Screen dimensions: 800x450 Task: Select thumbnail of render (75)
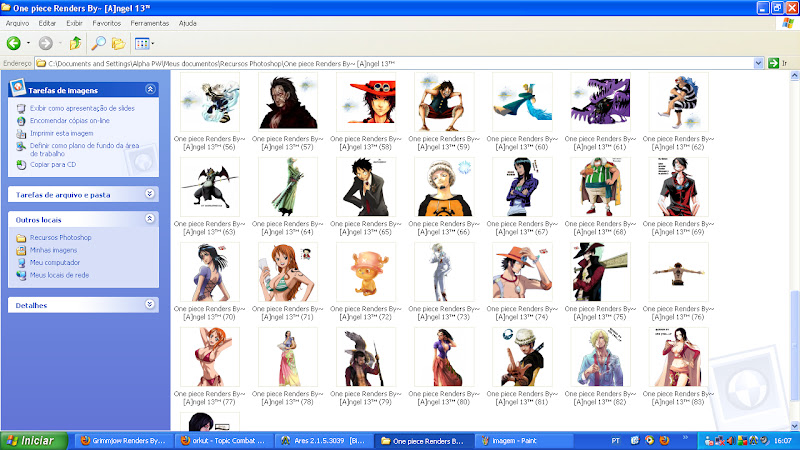click(600, 272)
